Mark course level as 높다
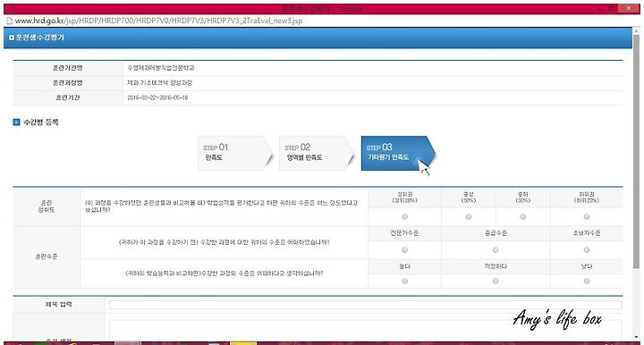Image resolution: width=644 pixels, height=345 pixels. [405, 281]
